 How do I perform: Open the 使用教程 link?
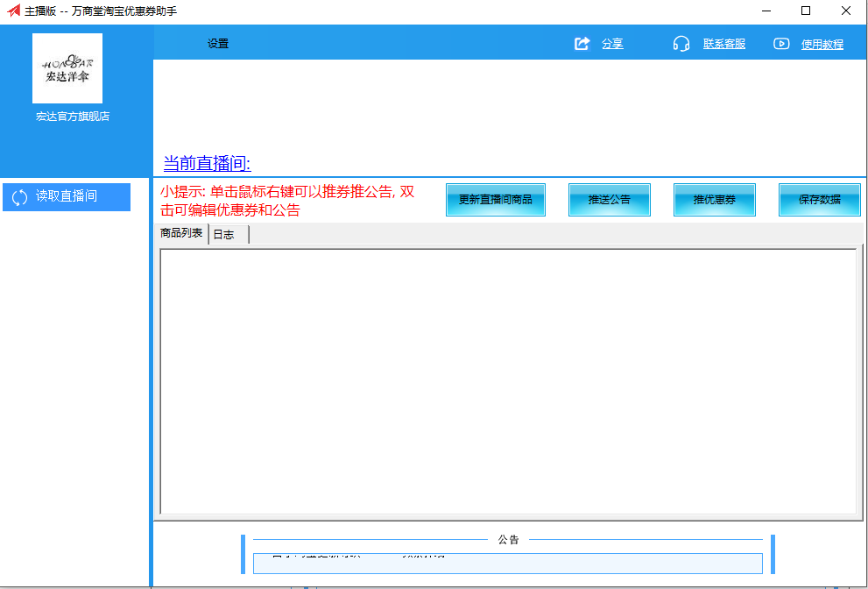click(x=822, y=45)
